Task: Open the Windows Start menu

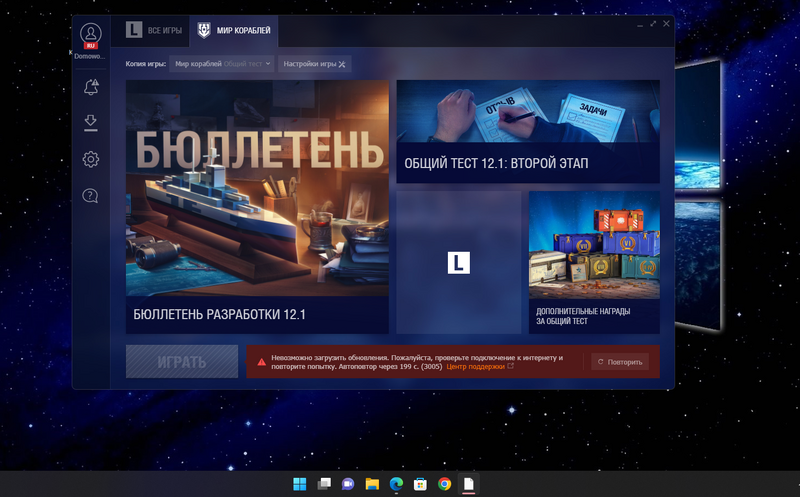Action: pyautogui.click(x=299, y=483)
